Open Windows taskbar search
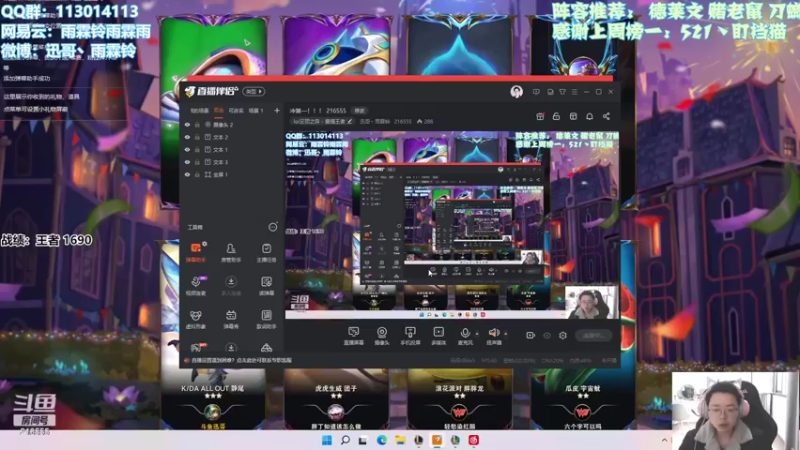The width and height of the screenshot is (800, 450). [345, 440]
